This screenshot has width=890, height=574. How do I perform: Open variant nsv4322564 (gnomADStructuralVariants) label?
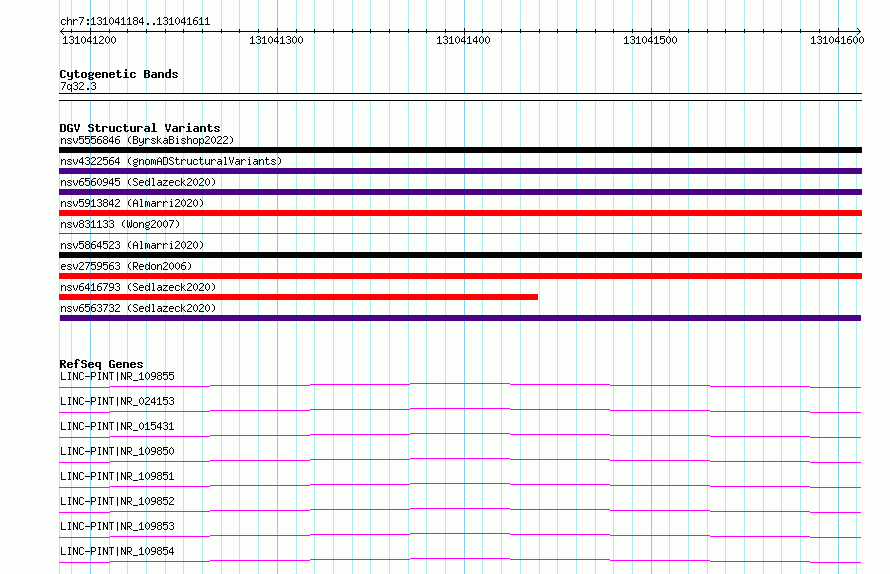point(171,161)
